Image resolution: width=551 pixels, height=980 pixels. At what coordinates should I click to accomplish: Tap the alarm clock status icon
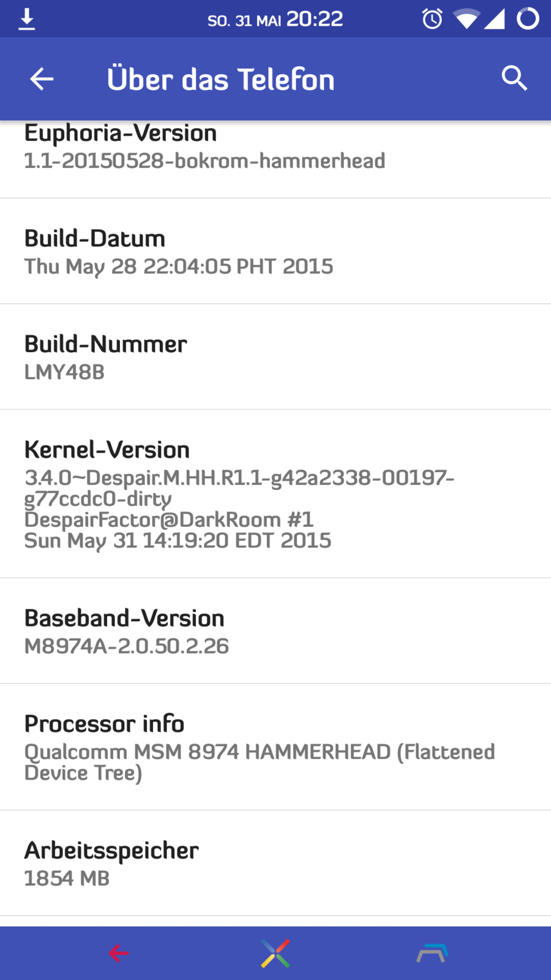432,19
